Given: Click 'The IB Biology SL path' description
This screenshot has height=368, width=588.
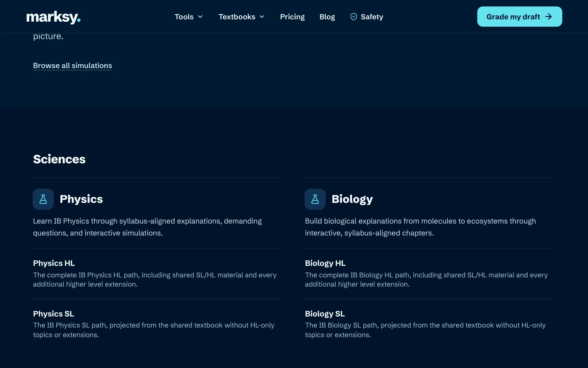Looking at the screenshot, I should [425, 330].
